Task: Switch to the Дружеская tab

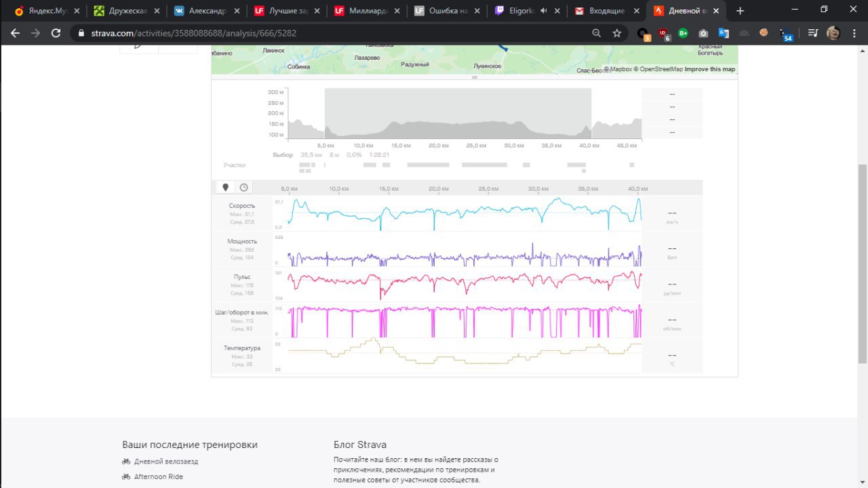Action: 125,11
